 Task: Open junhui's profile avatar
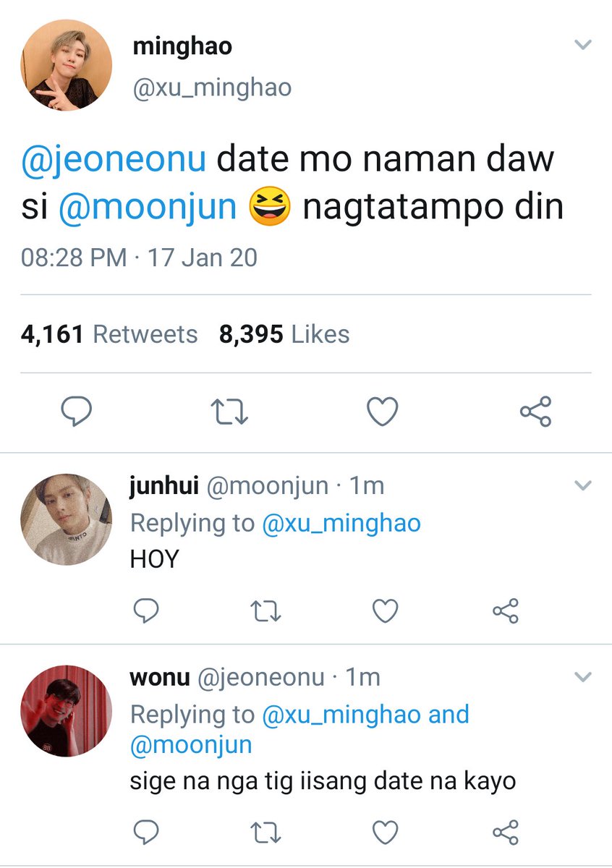[x=67, y=519]
